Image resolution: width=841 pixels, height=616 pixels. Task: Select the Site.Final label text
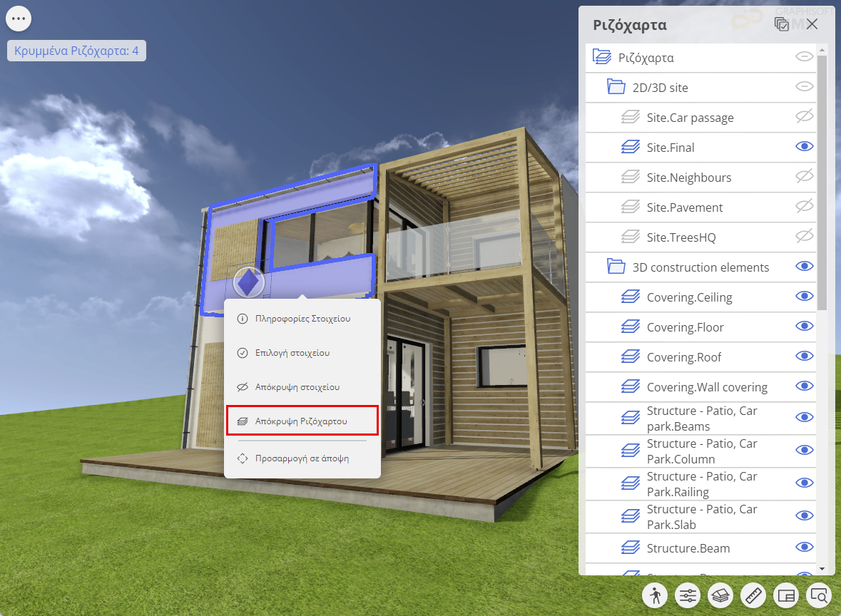[671, 148]
